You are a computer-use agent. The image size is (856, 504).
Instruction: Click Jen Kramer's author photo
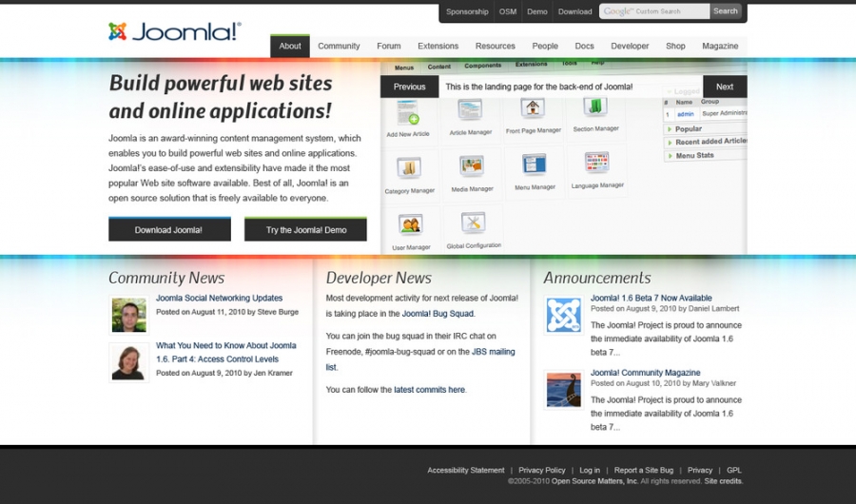tap(128, 362)
